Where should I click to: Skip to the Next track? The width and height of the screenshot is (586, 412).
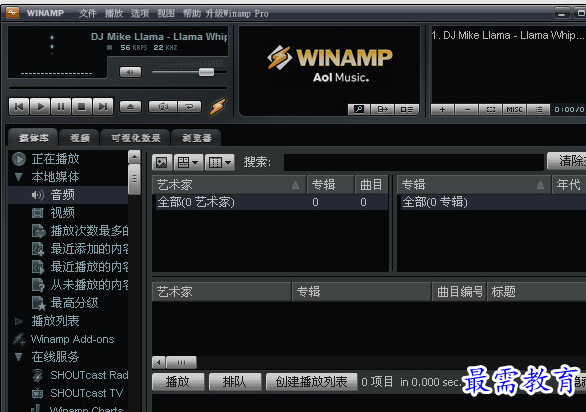(x=103, y=107)
